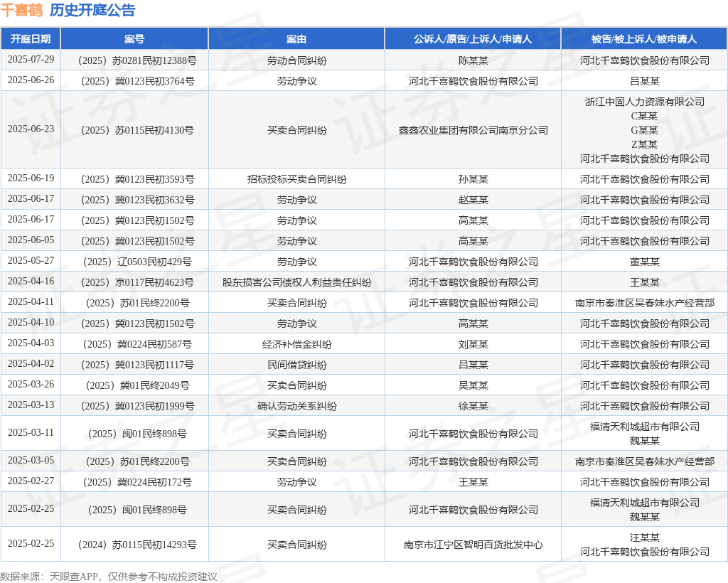Select date cell 2025-06-26

[x=31, y=80]
